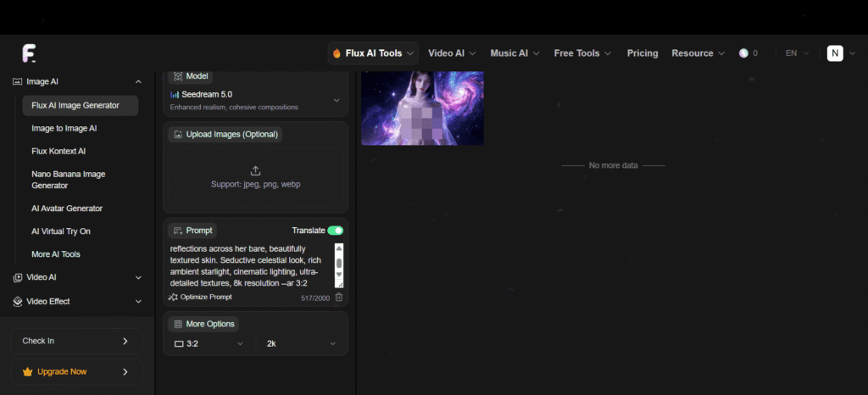This screenshot has height=395, width=868.
Task: Open Image to Image AI
Action: [x=64, y=128]
